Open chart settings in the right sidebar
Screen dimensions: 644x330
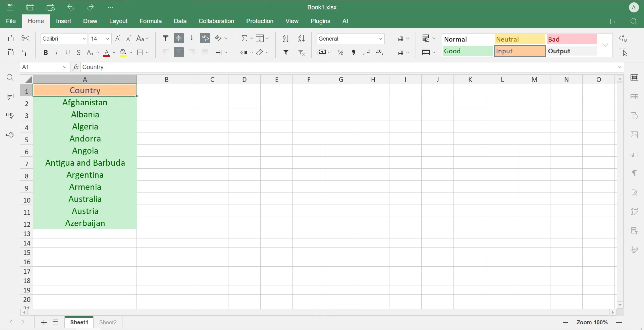(x=635, y=155)
